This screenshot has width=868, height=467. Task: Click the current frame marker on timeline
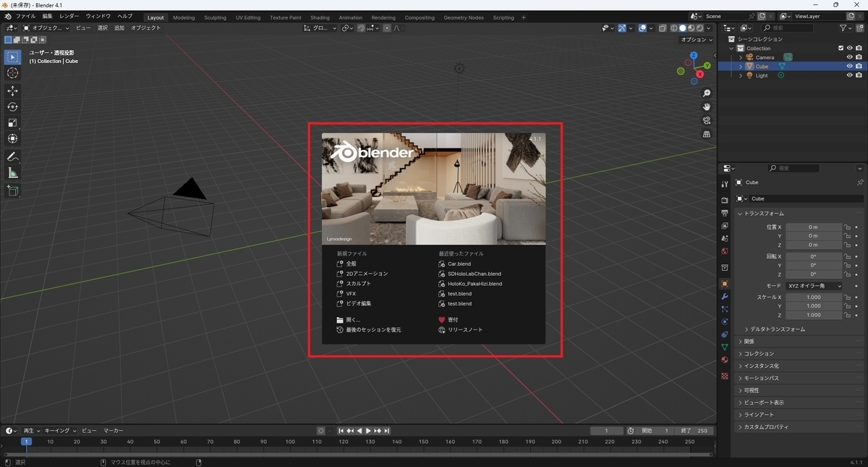26,442
